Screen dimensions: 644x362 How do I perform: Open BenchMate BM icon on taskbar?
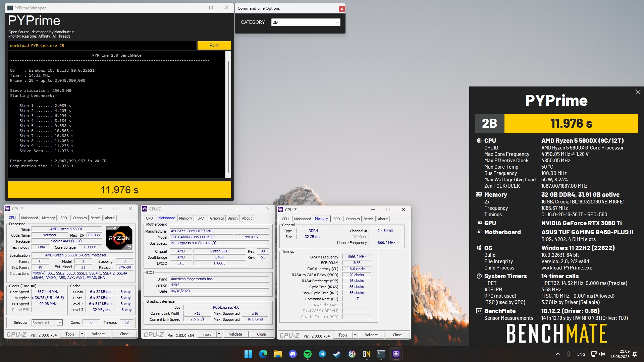coord(366,354)
